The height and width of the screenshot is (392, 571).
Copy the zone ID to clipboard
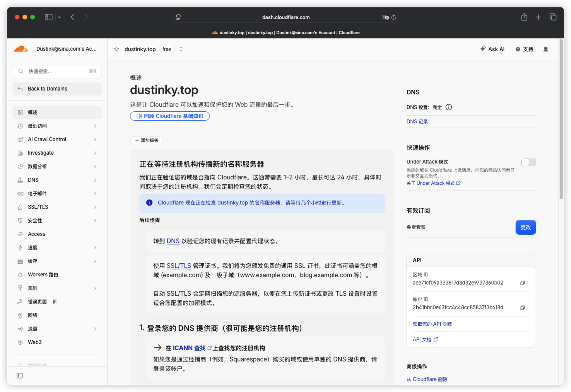point(522,283)
